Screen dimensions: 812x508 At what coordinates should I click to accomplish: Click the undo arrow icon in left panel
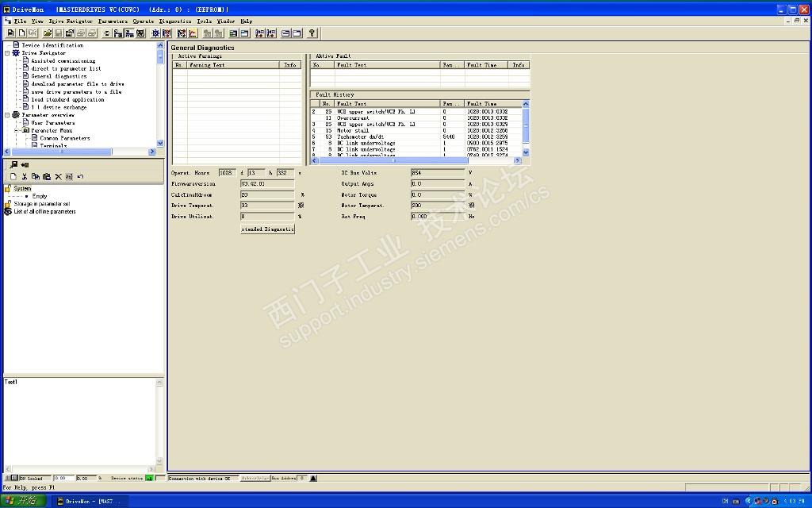(x=80, y=177)
